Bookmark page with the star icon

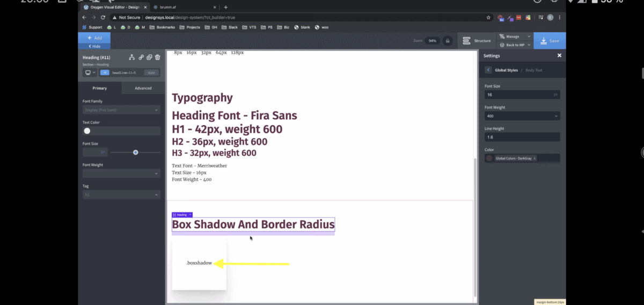click(x=488, y=17)
